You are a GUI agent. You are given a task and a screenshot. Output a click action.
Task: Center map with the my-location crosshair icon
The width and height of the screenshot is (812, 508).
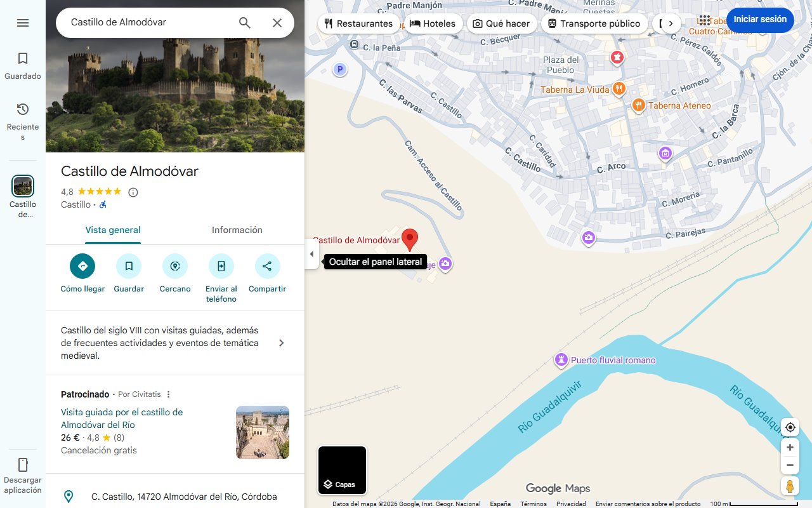point(790,427)
